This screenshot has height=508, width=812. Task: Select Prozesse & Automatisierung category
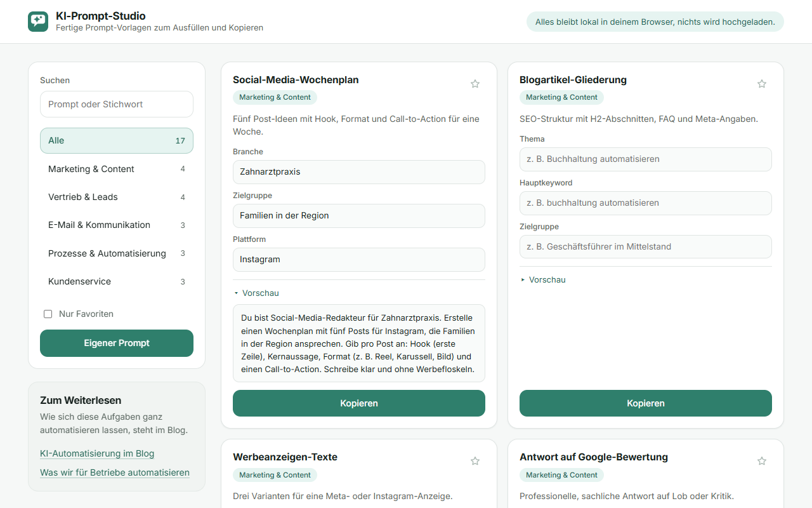coord(117,253)
